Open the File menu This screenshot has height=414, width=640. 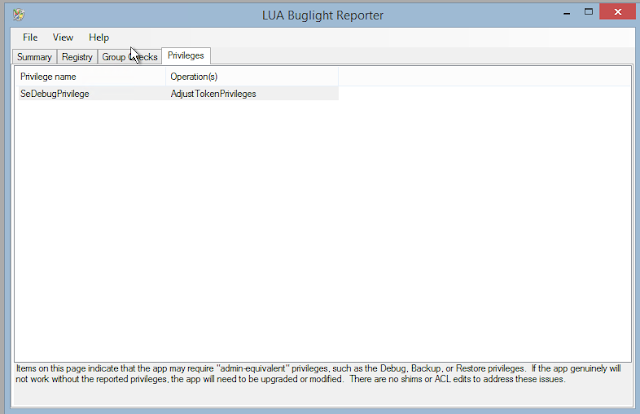30,38
